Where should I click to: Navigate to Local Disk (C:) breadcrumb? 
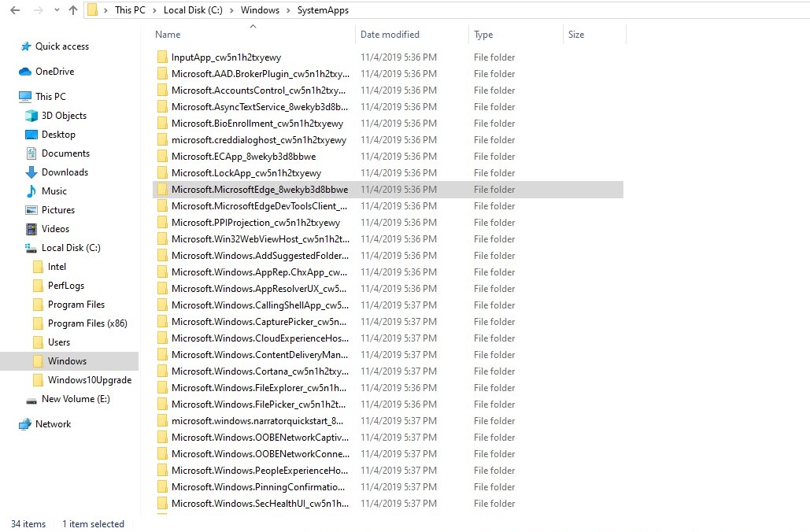[x=193, y=9]
